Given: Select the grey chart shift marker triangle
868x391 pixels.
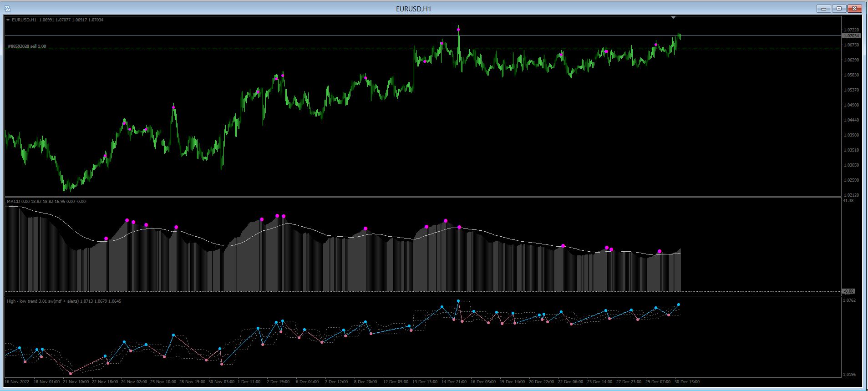Looking at the screenshot, I should [x=674, y=18].
